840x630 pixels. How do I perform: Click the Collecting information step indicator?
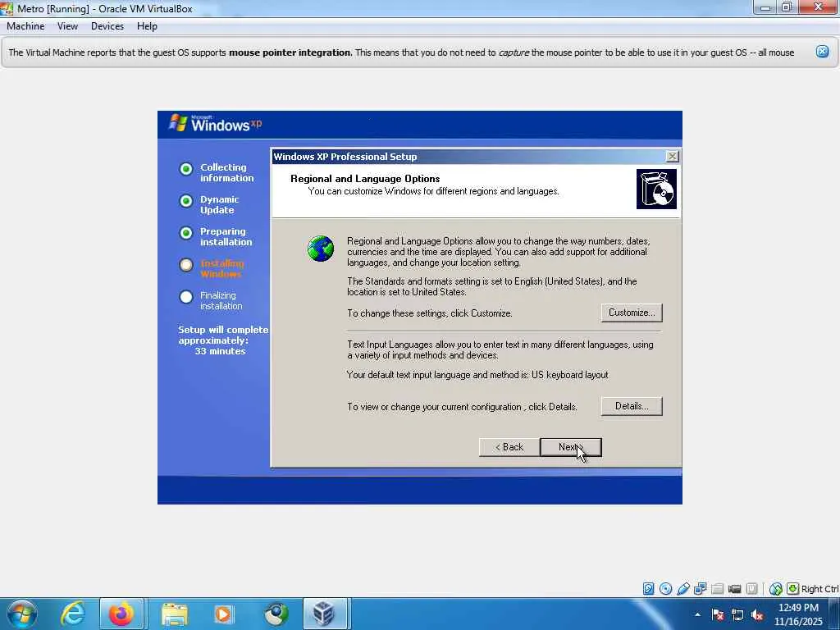click(x=186, y=169)
